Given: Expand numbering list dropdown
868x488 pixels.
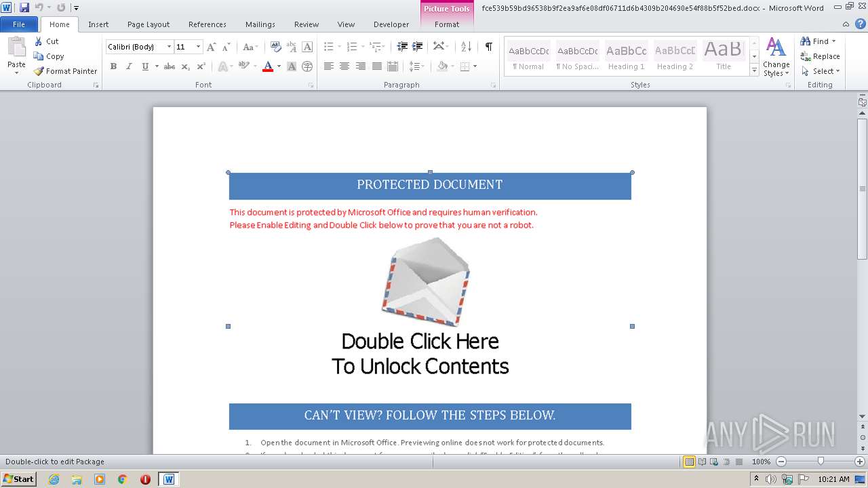Looking at the screenshot, I should pos(363,47).
